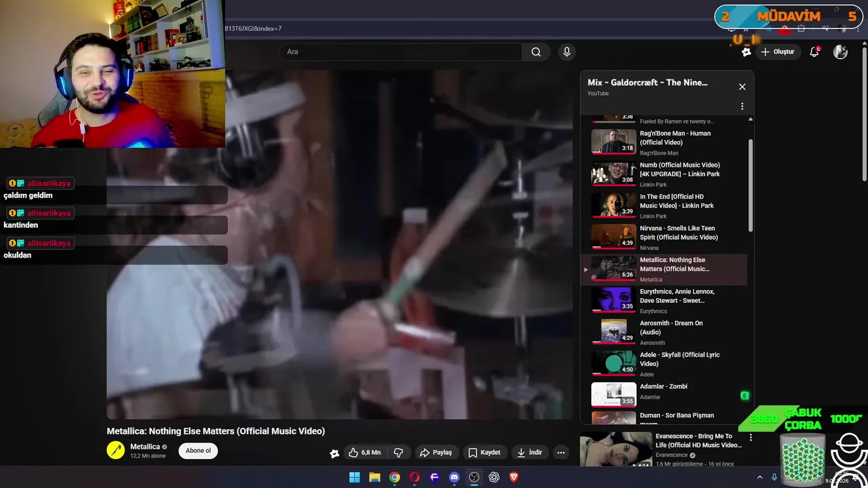Screen dimensions: 868x488
Task: Open the Windows Start menu
Action: [355, 477]
